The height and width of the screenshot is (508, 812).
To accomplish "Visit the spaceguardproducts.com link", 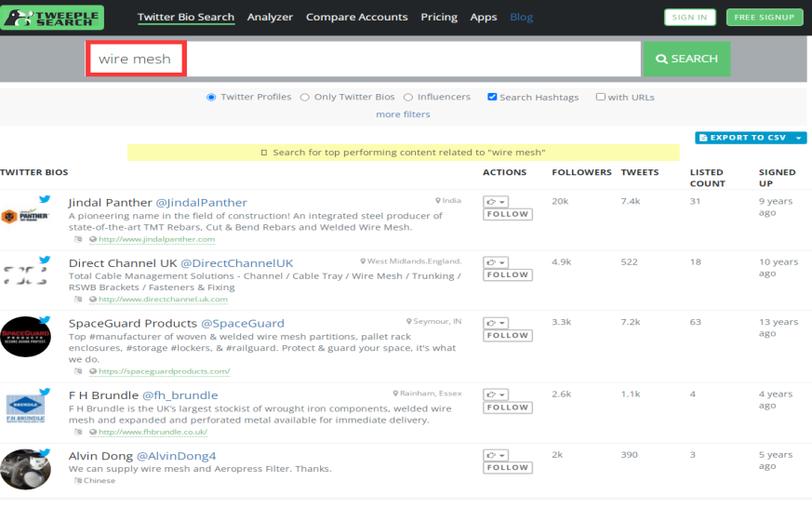I will click(x=164, y=371).
